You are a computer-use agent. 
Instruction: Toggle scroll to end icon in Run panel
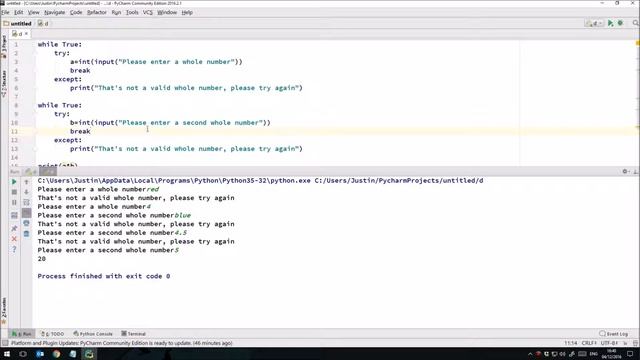point(27,213)
